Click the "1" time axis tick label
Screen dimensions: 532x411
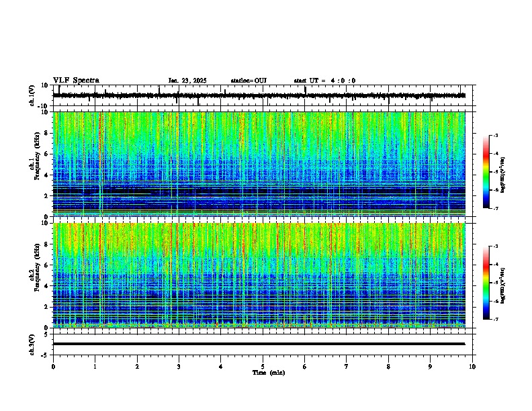tap(95, 367)
